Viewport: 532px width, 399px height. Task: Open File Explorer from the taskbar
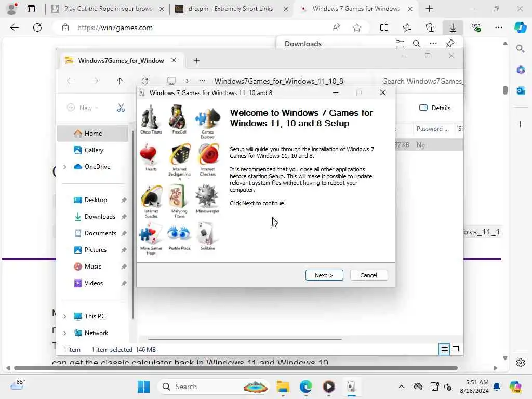tap(283, 387)
